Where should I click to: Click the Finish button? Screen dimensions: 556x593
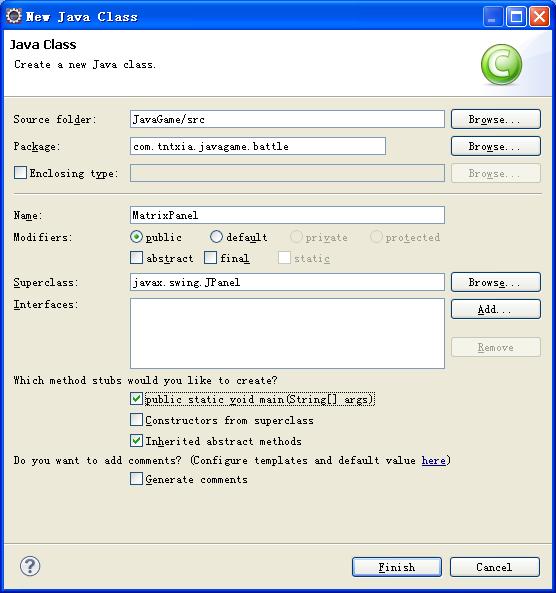[397, 567]
